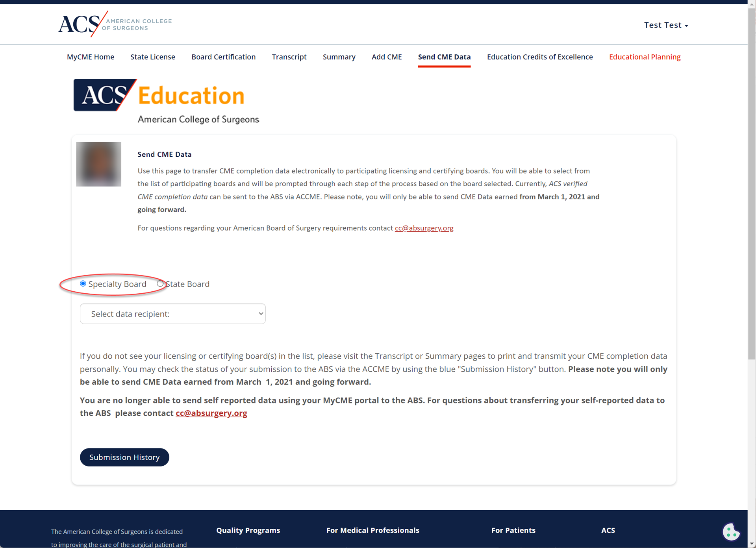Open the Transcript tab
Image resolution: width=756 pixels, height=548 pixels.
[x=289, y=57]
